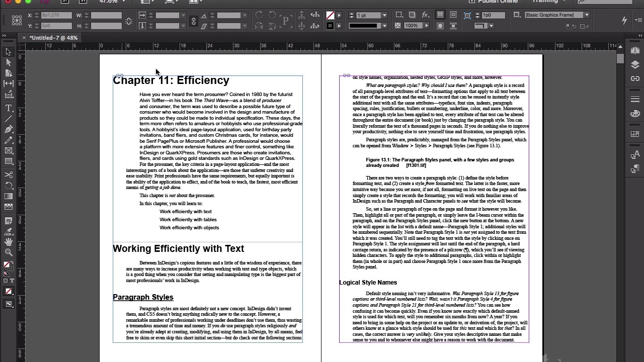This screenshot has height=362, width=644.
Task: Open the color palette panel in dock
Action: 635,114
